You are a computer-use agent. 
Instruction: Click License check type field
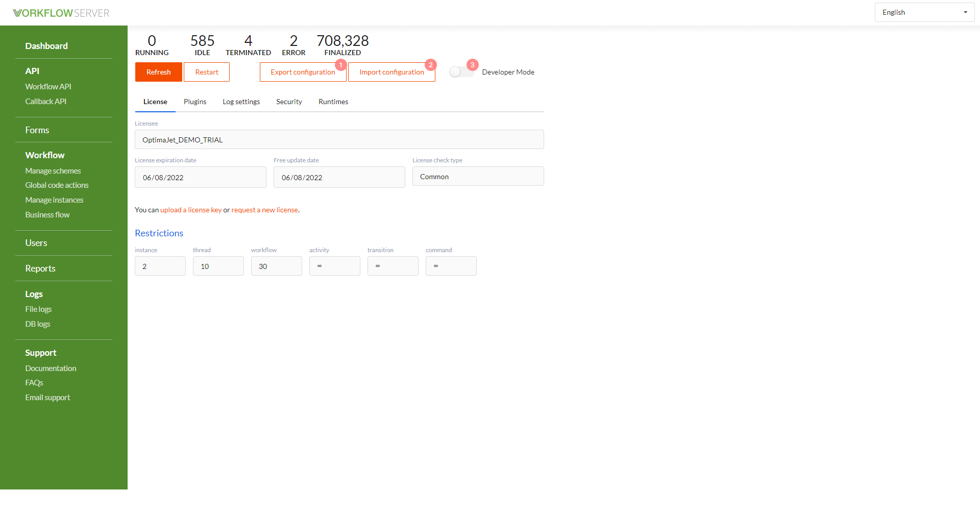478,176
